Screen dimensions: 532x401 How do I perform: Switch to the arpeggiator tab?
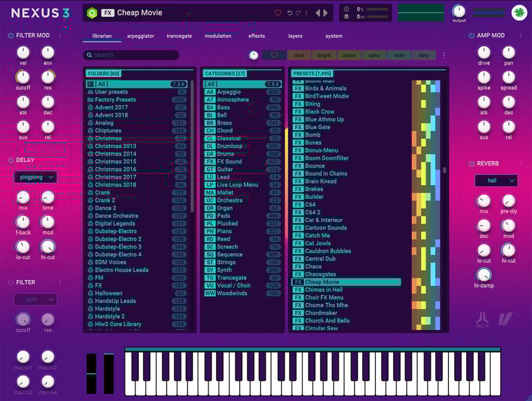140,36
